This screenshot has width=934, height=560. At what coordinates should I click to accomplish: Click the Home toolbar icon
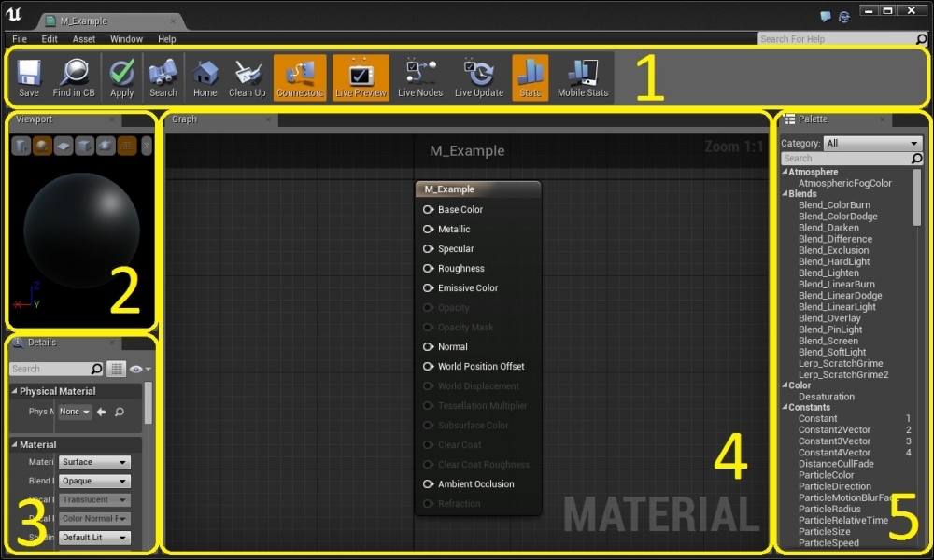[x=205, y=77]
